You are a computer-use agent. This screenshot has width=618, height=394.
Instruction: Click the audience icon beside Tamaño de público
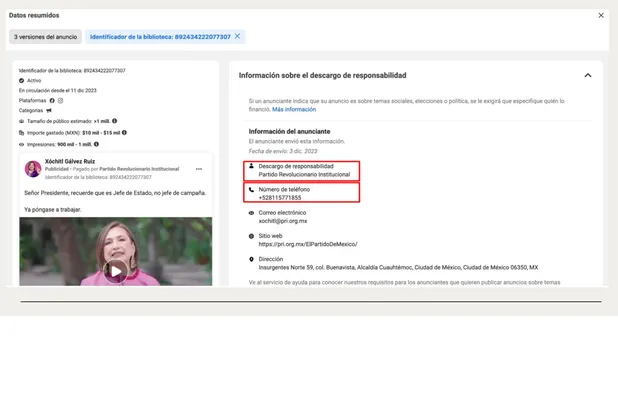[x=21, y=121]
